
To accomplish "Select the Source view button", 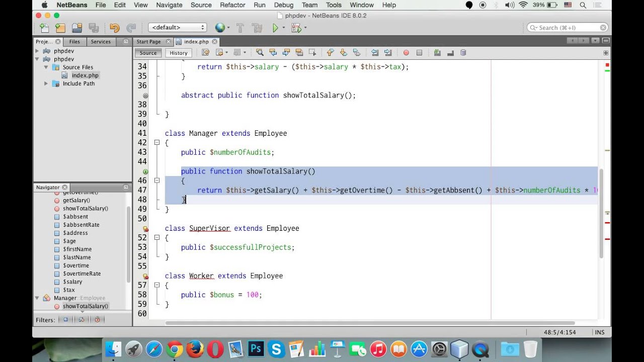I will coord(148,53).
